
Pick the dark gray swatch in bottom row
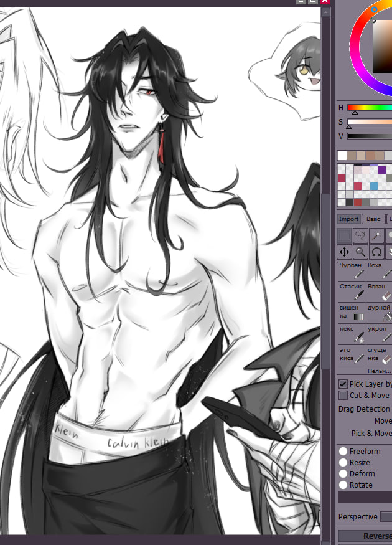pos(350,202)
